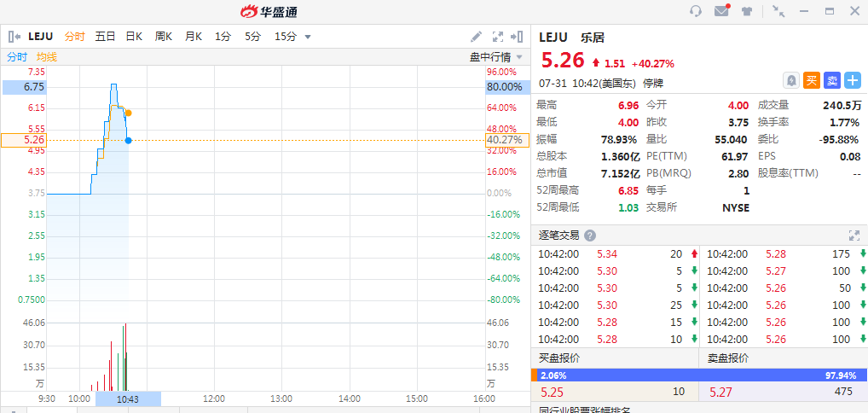Switch to the 周K chart tab
The image size is (868, 413).
click(x=164, y=37)
